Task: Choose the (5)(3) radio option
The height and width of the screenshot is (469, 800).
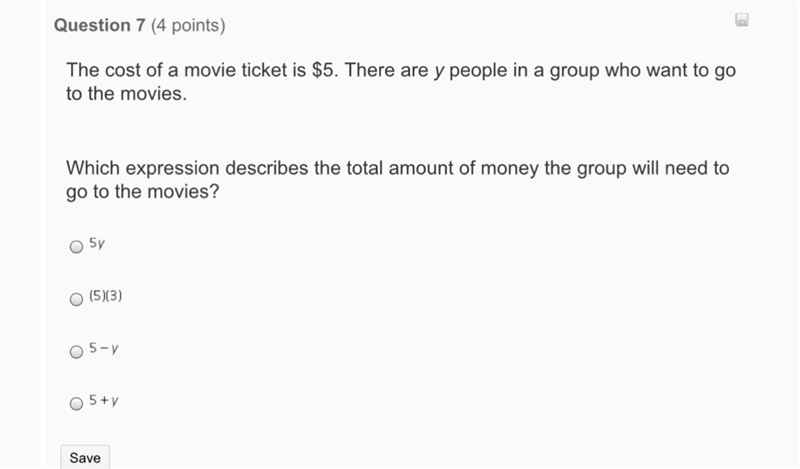Action: coord(76,299)
